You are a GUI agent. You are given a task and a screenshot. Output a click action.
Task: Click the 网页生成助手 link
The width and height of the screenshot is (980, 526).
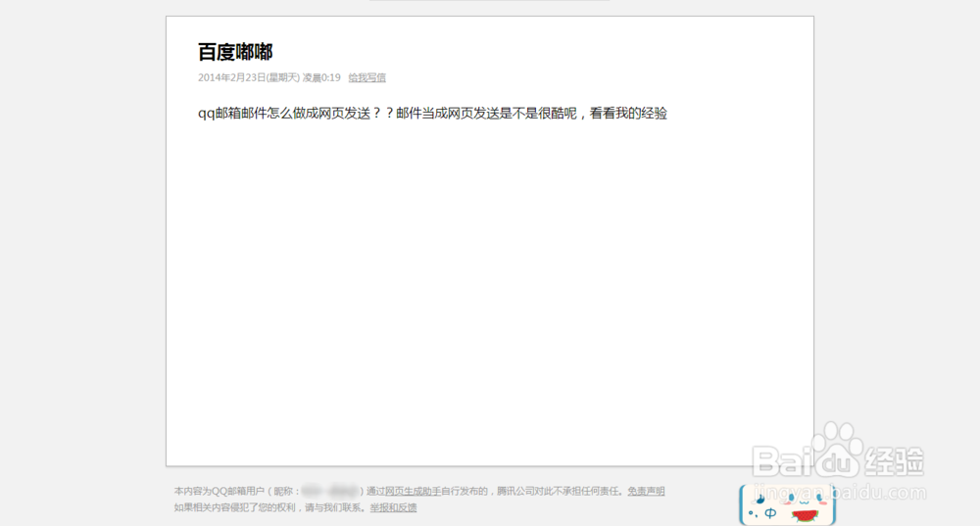pyautogui.click(x=413, y=491)
